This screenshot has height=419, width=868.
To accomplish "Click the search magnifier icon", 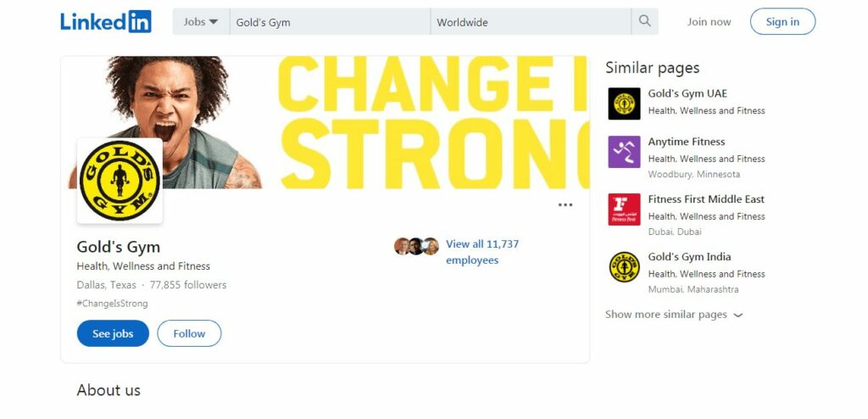I will pos(644,21).
